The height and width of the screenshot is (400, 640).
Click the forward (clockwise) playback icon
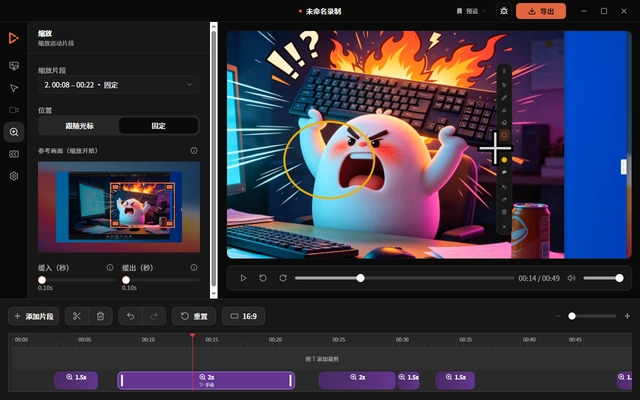point(283,278)
